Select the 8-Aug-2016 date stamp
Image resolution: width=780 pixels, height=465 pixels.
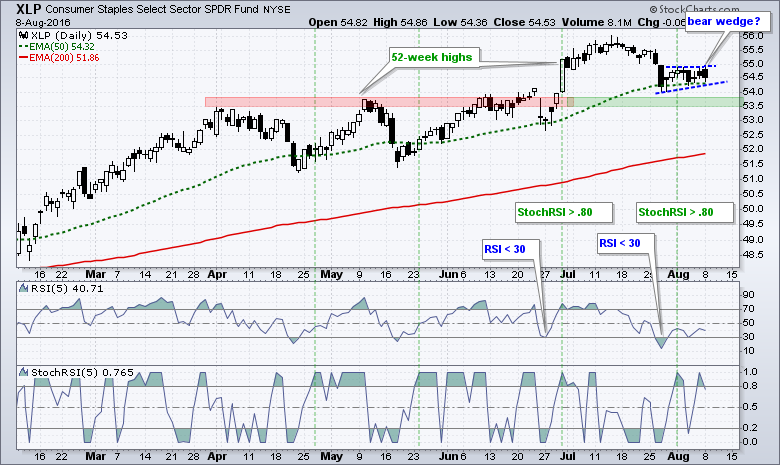point(43,22)
